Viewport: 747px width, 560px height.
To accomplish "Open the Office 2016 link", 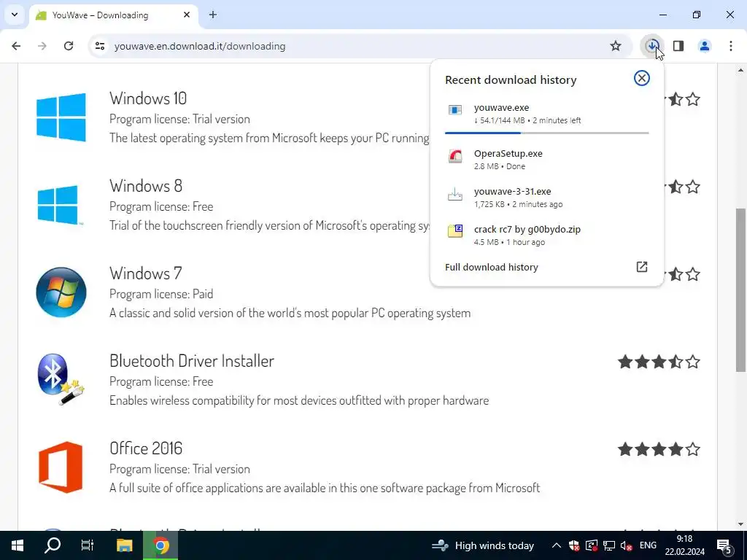I will [x=146, y=448].
